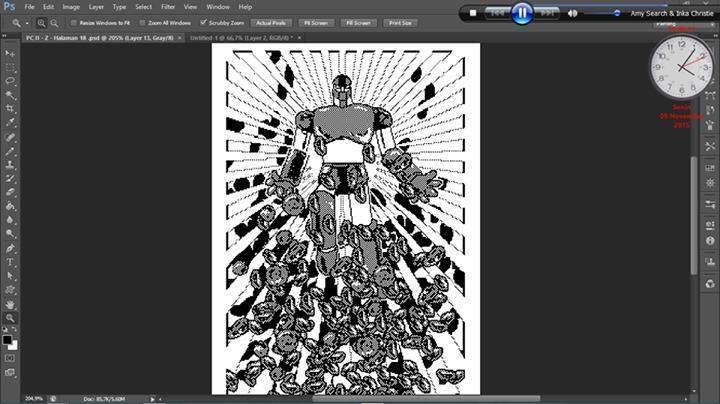Image resolution: width=720 pixels, height=404 pixels.
Task: Uncheck the Scrubby Zoom option
Action: click(204, 22)
